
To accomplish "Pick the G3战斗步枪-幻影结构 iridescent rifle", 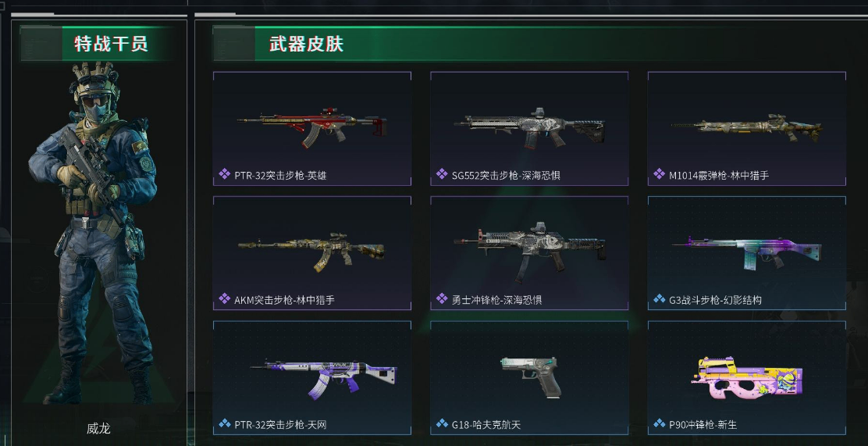I will tap(747, 253).
